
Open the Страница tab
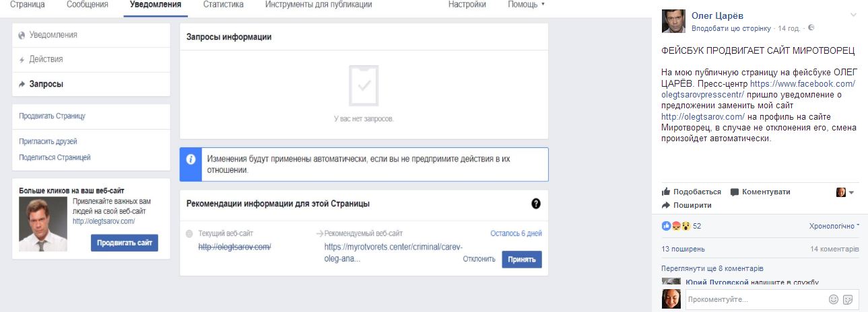point(28,5)
